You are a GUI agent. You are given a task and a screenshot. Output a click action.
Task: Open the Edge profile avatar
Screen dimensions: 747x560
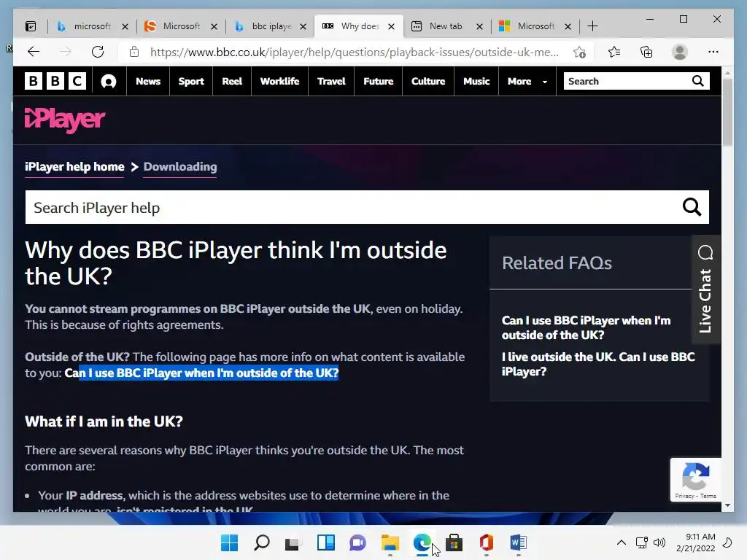680,52
